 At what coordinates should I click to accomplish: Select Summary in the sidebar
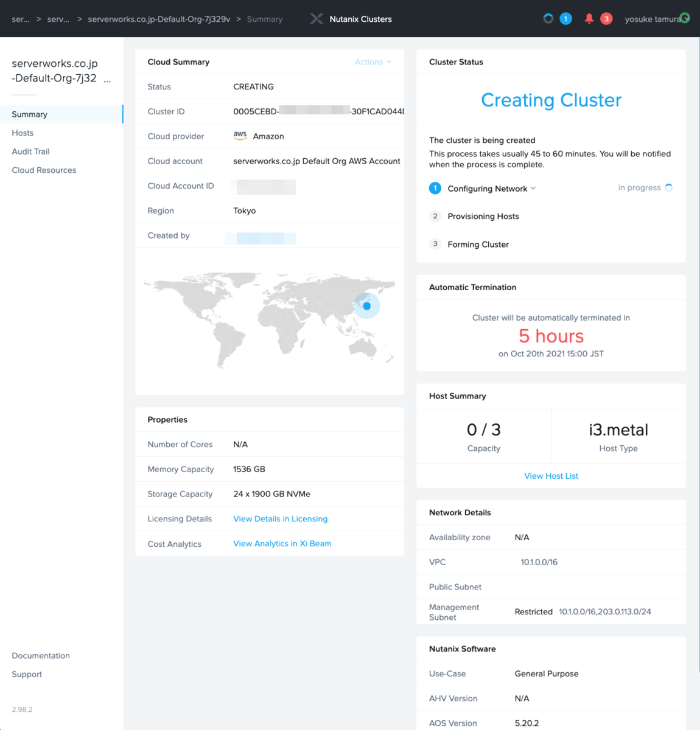click(x=61, y=114)
